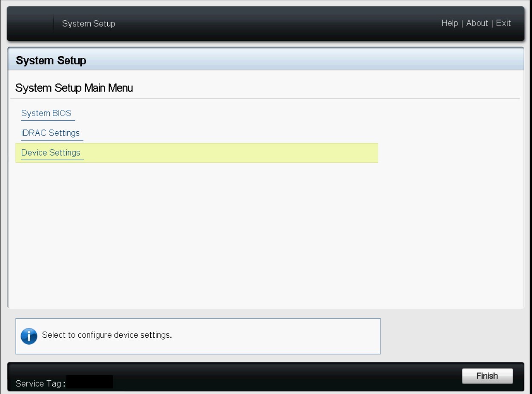The width and height of the screenshot is (532, 394).
Task: Click the 'Select to configure device settings.' text
Action: tap(107, 335)
